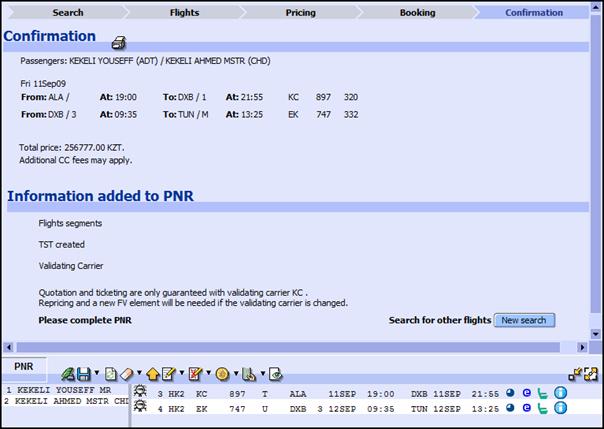The width and height of the screenshot is (604, 429).
Task: Open dropdown arrow next to yellow circle icon
Action: pos(235,375)
